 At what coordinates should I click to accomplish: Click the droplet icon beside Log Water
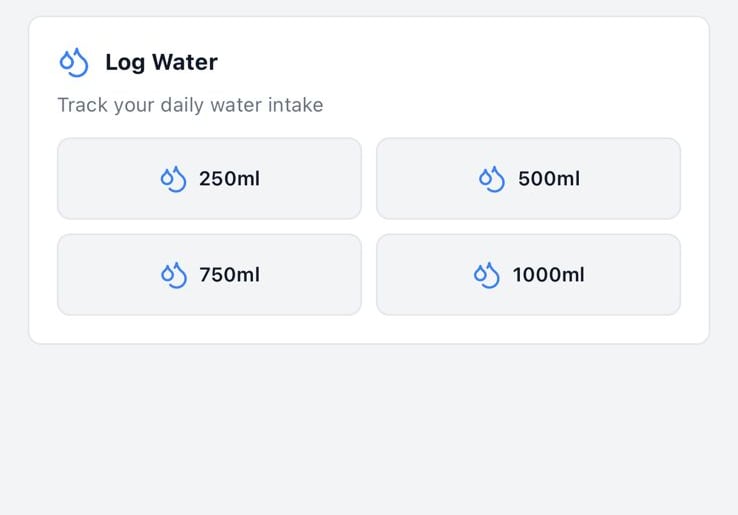pyautogui.click(x=74, y=62)
